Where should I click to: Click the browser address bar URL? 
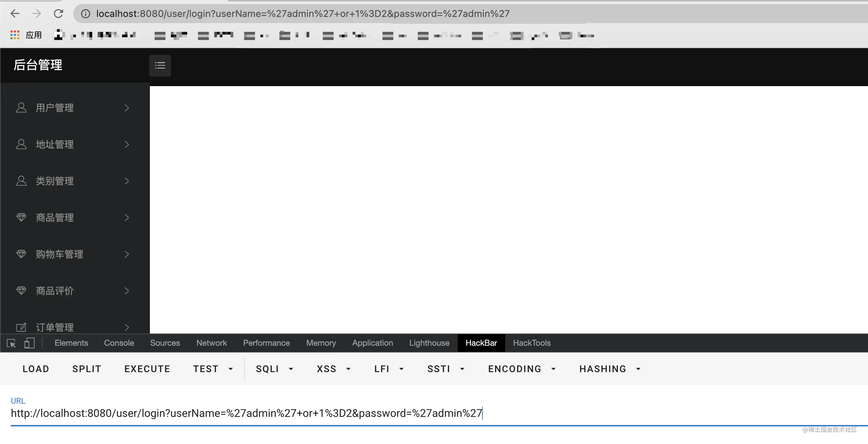pos(303,14)
